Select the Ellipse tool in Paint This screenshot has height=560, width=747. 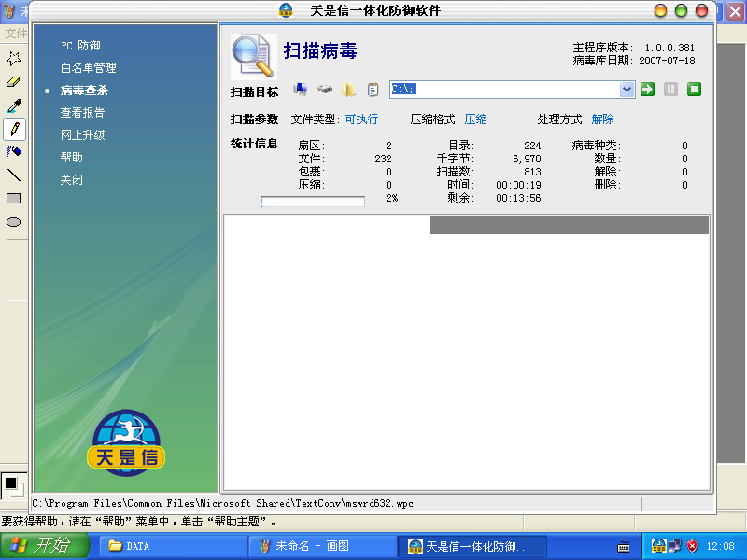[x=14, y=222]
